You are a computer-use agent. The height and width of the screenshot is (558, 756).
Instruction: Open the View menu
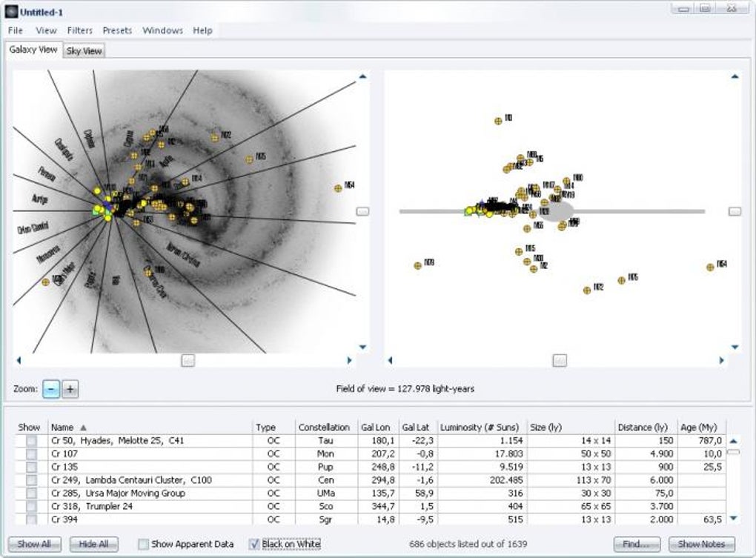[x=46, y=30]
